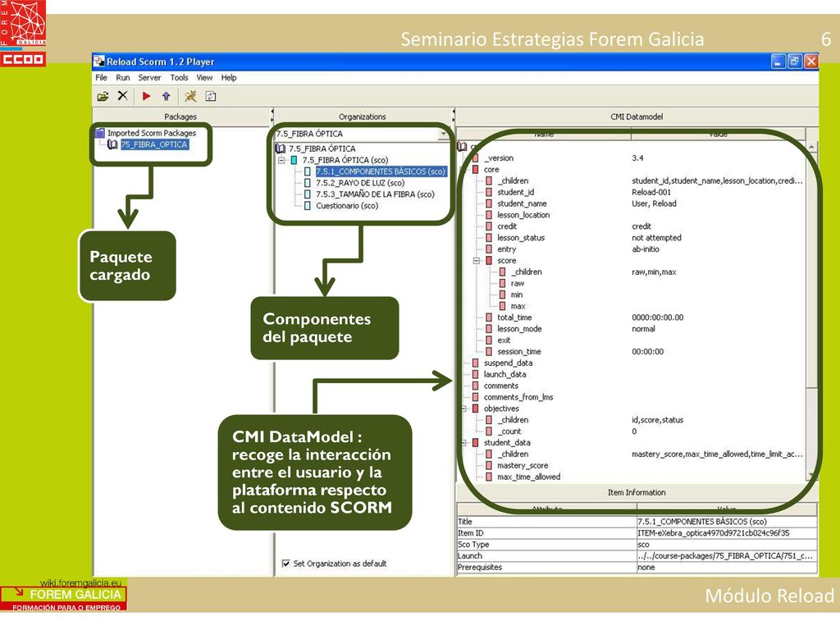Screen dimensions: 840x630
Task: Click the Imported Scorm Packages folder icon
Action: (99, 133)
